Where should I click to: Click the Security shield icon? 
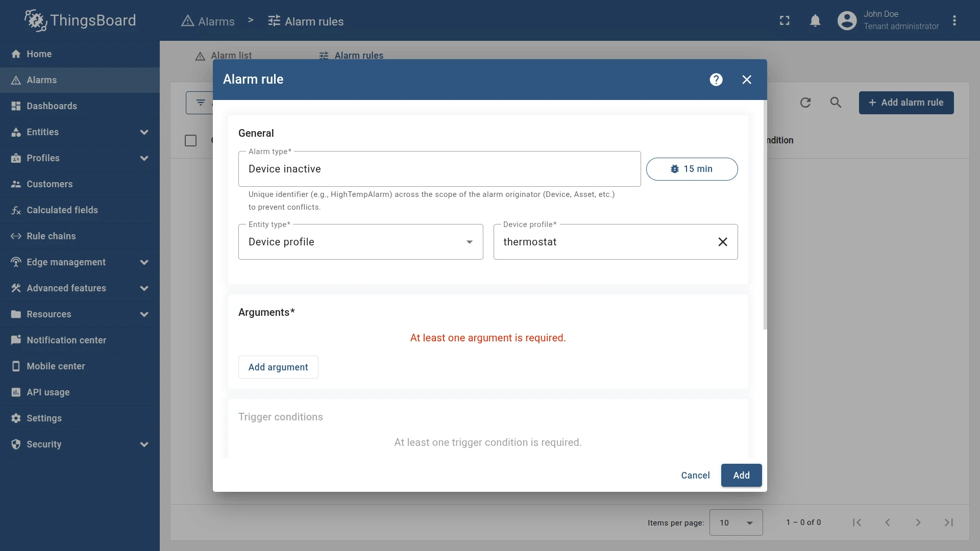pyautogui.click(x=16, y=444)
